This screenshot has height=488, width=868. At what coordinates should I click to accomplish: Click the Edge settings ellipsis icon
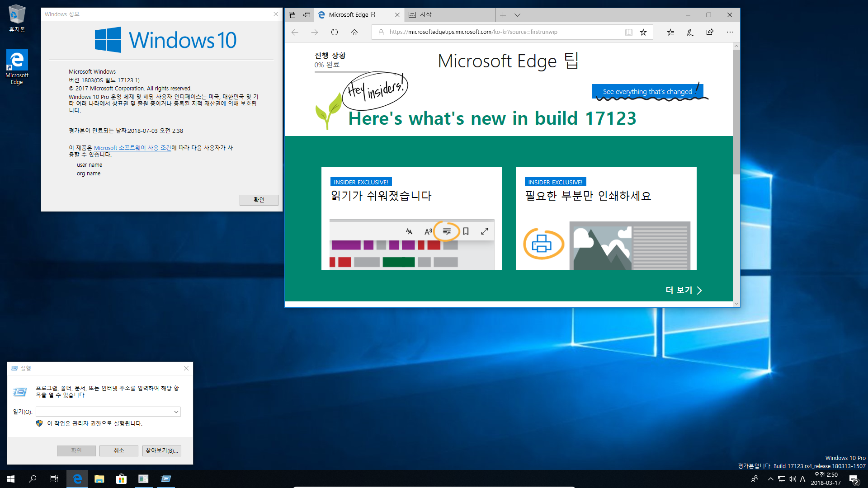(x=730, y=32)
